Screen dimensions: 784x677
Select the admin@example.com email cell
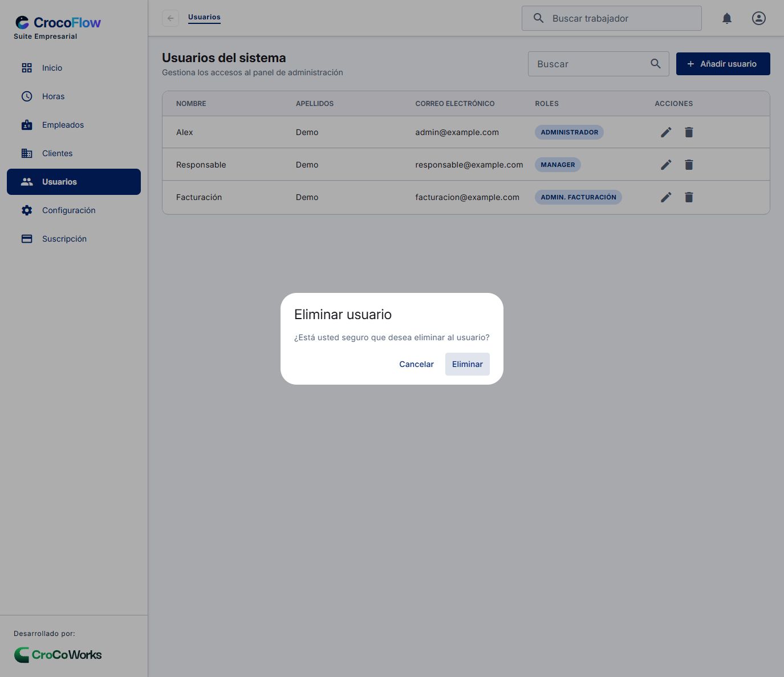click(457, 132)
